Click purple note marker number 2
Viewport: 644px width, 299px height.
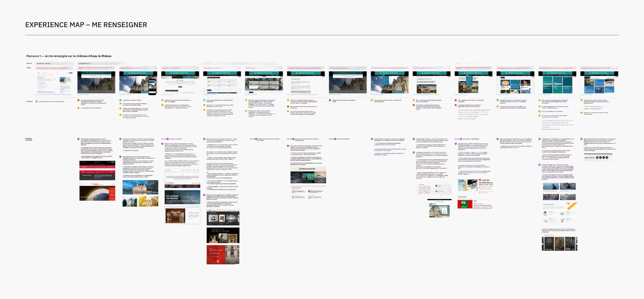tap(120, 139)
